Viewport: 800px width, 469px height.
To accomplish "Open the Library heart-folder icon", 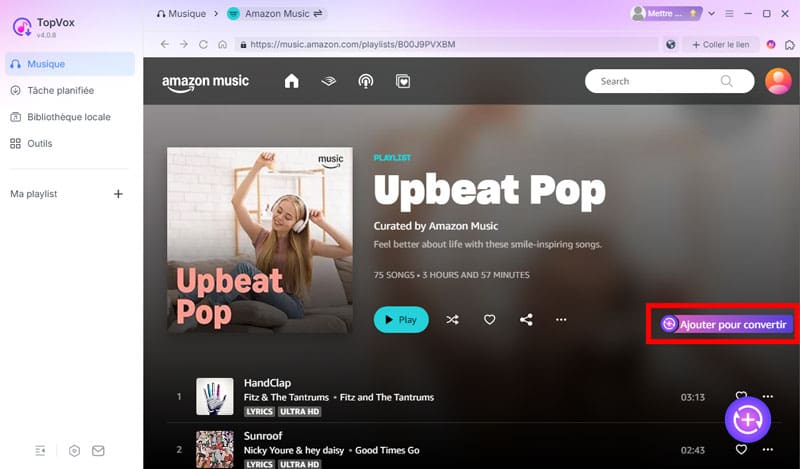I will [403, 81].
